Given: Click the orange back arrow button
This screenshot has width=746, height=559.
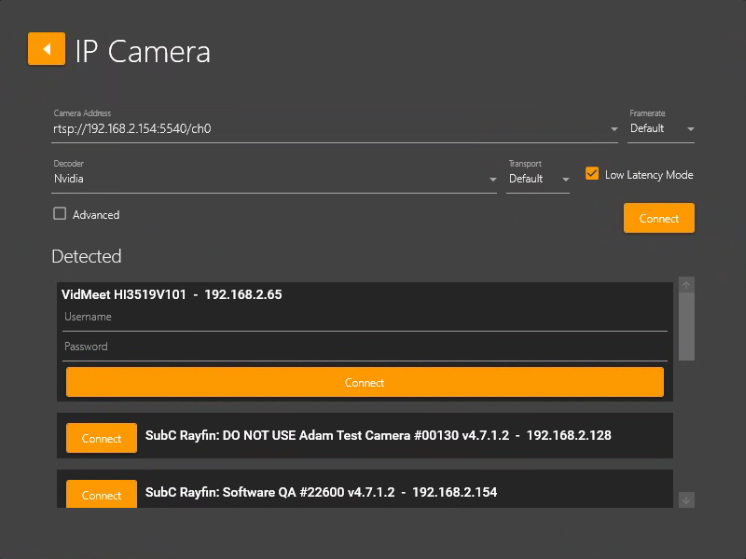Looking at the screenshot, I should (46, 49).
